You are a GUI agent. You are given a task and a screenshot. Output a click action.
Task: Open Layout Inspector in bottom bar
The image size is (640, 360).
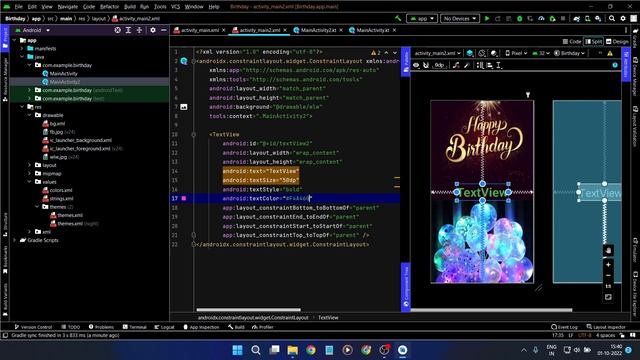coord(606,327)
